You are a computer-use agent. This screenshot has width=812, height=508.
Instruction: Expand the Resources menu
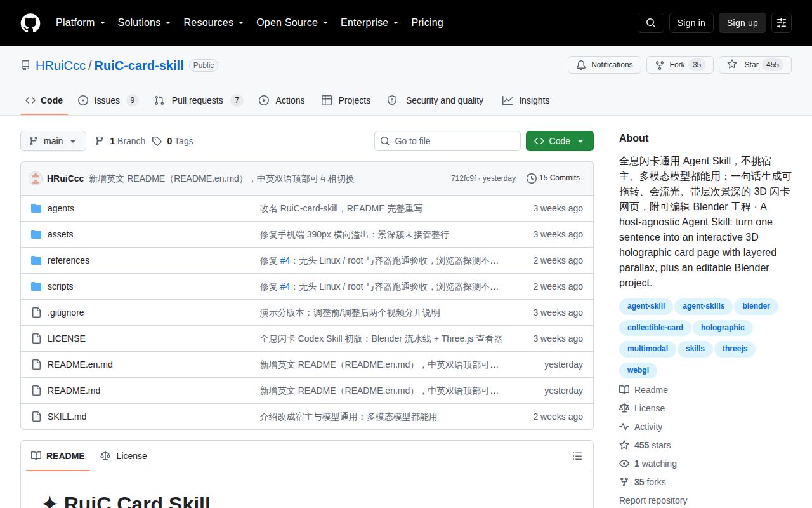214,23
